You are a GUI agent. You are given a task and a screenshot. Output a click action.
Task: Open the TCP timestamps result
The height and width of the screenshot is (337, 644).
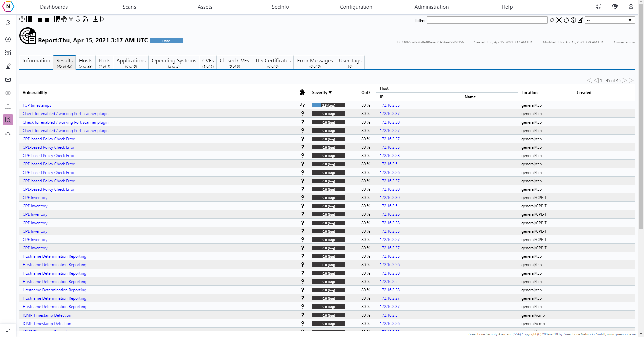pos(37,105)
